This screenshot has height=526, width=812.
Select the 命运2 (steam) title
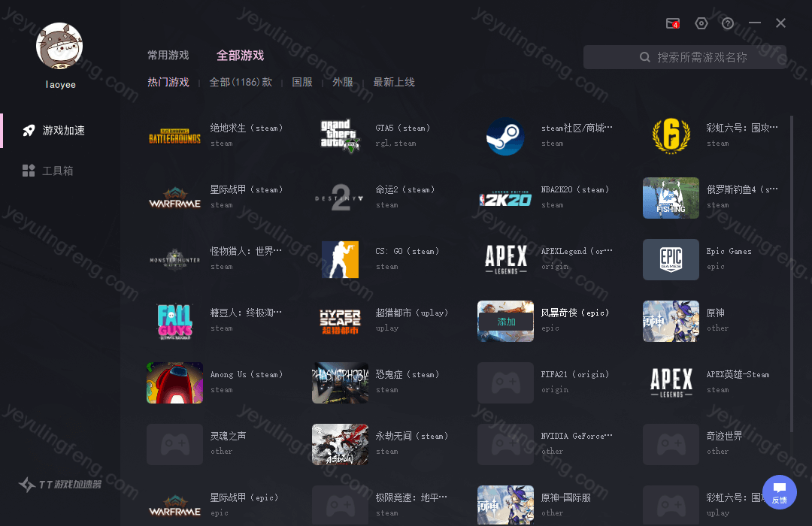pos(405,189)
